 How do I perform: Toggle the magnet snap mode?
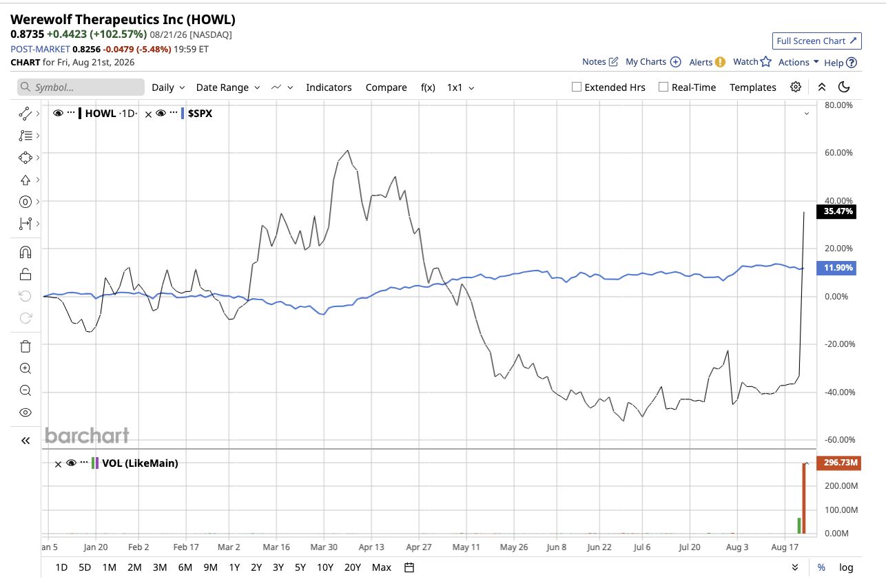click(x=25, y=252)
